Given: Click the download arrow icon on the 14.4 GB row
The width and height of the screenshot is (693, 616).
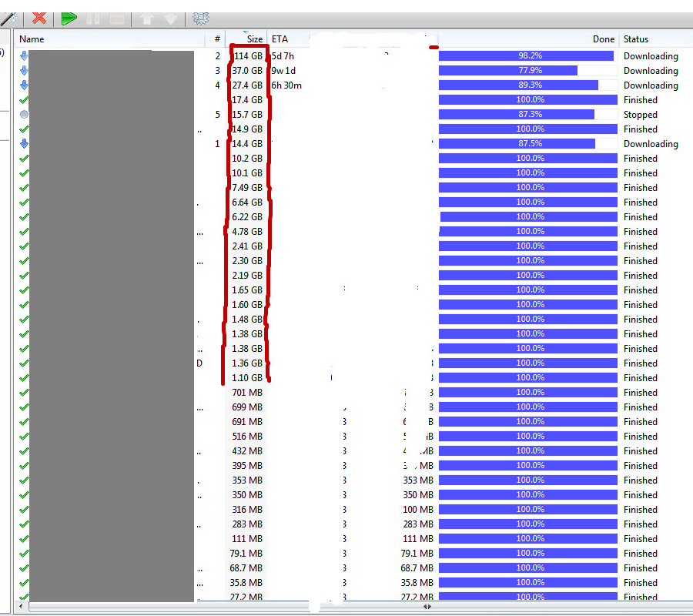Looking at the screenshot, I should click(25, 144).
